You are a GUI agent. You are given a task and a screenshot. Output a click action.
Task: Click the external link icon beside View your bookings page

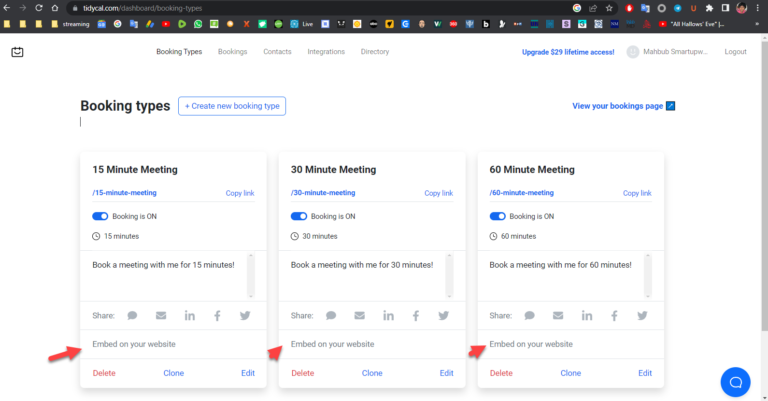(x=671, y=106)
